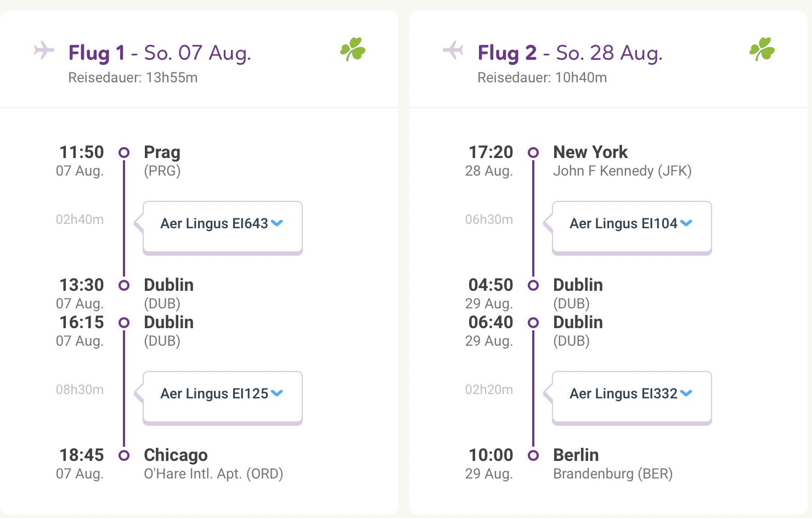Click the Flug 1 - So. 07 Aug. heading
Viewport: 812px width, 518px height.
[160, 53]
